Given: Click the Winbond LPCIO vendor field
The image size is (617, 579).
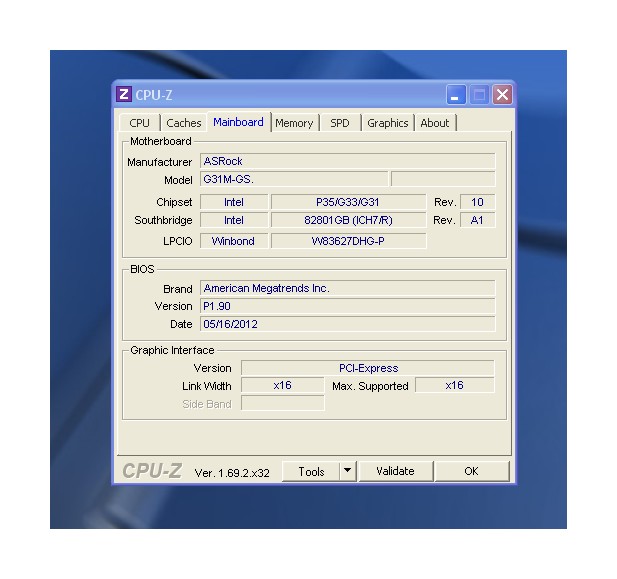Looking at the screenshot, I should coord(234,241).
